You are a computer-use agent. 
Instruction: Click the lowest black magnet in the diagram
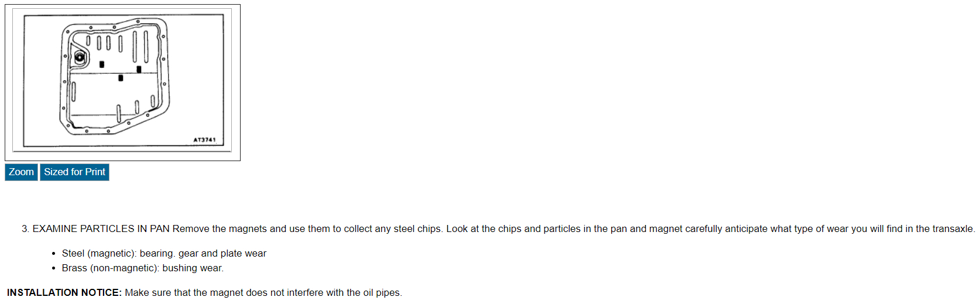coord(121,78)
